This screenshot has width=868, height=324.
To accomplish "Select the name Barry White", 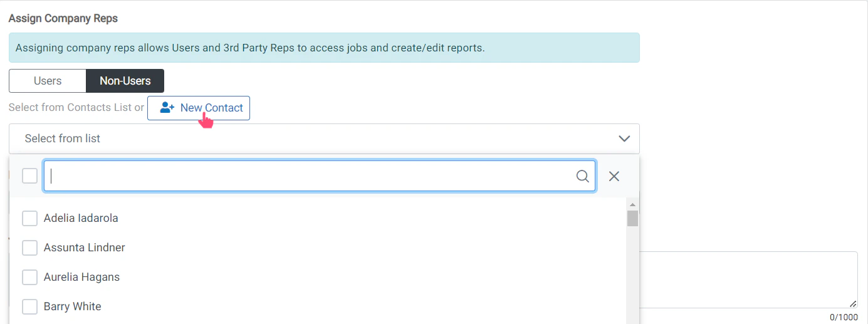I will [72, 306].
